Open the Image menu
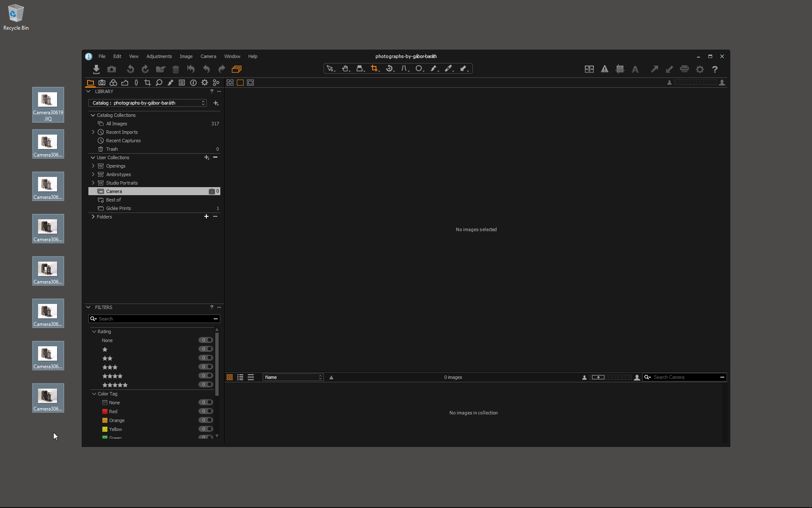The height and width of the screenshot is (508, 812). [186, 56]
